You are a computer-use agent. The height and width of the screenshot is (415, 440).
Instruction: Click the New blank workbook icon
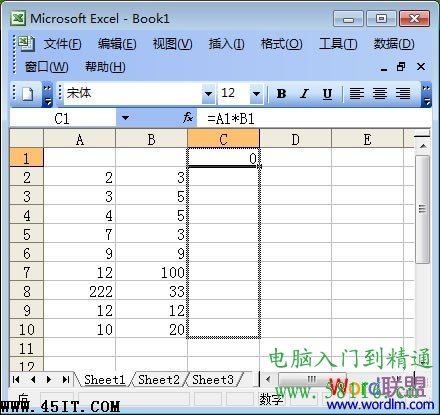(28, 94)
